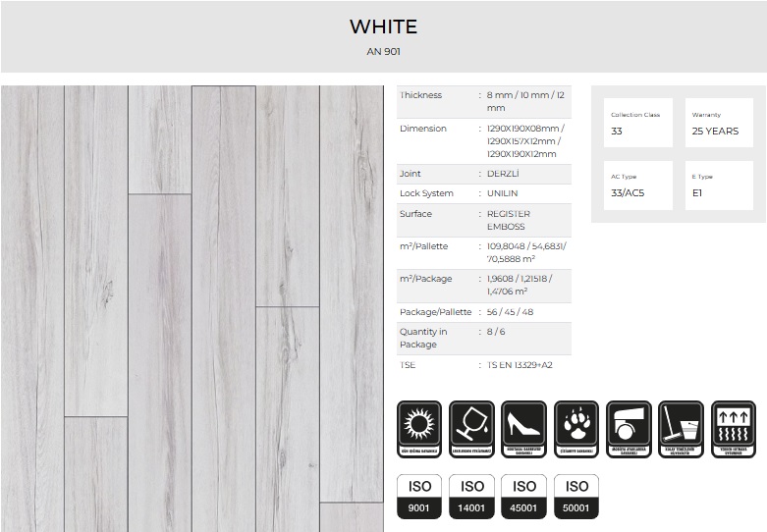Click the paw print scratch resistance icon
Image resolution: width=767 pixels, height=532 pixels.
[576, 429]
